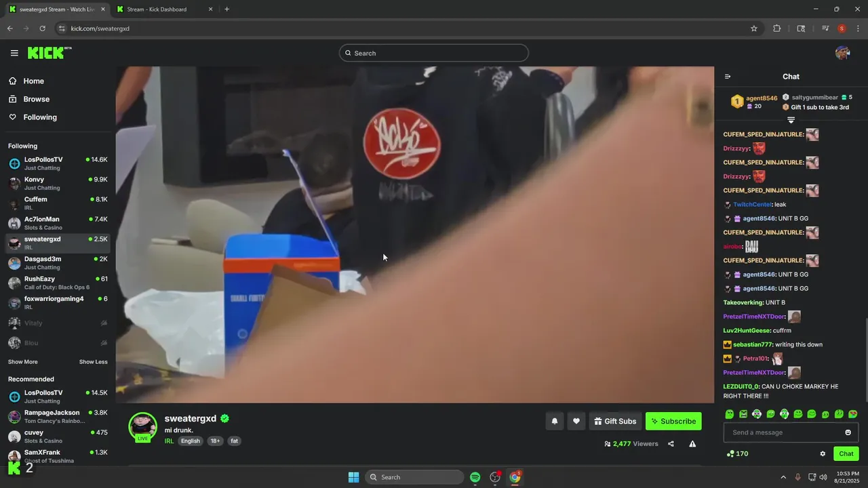Viewport: 868px width, 488px height.
Task: Open RampageJackson in Recommended
Action: pyautogui.click(x=58, y=416)
